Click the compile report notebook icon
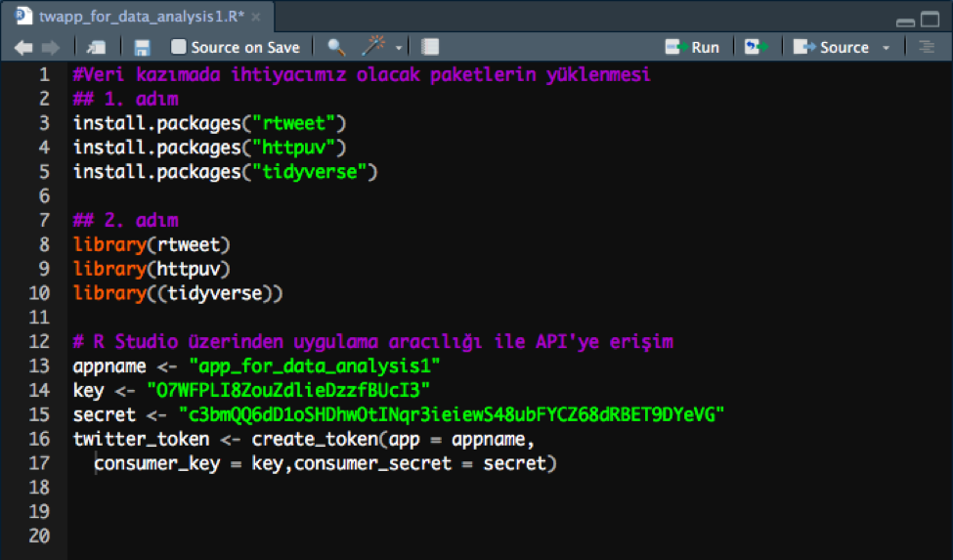The image size is (953, 560). 430,47
